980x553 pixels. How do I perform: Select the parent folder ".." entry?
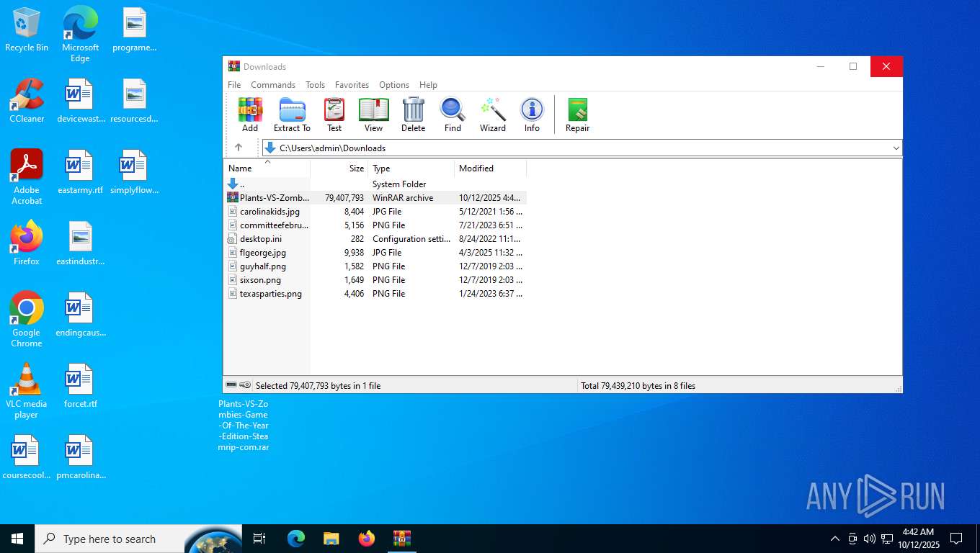242,184
